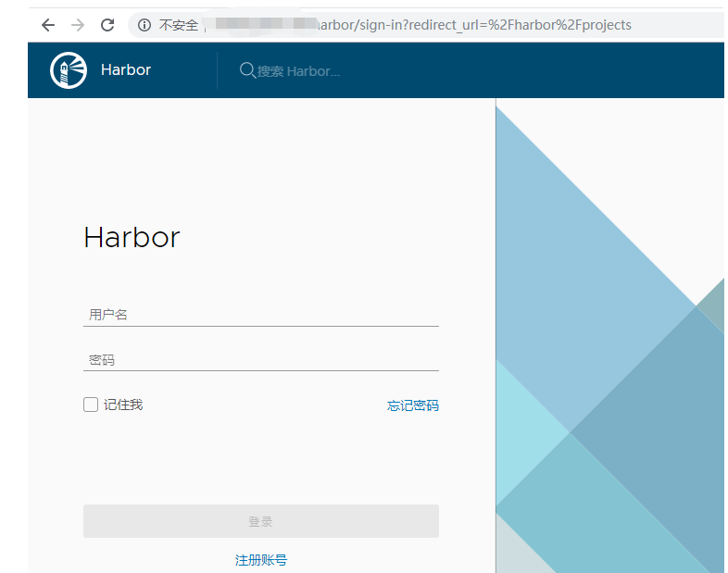Click the 记住我 label text
This screenshot has height=573, width=728.
point(123,405)
